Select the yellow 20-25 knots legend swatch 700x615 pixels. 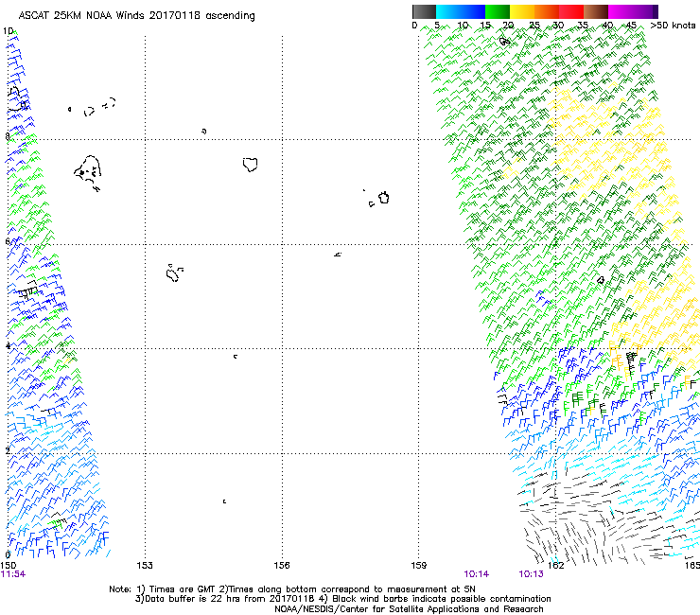522,11
